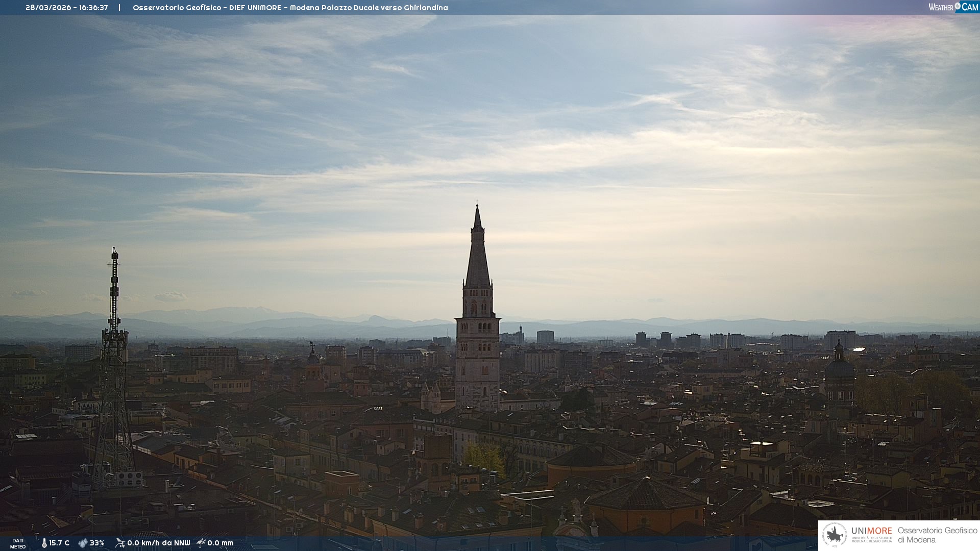Click the WeatherCam camera lens icon
Image resolution: width=980 pixels, height=551 pixels.
click(x=958, y=7)
